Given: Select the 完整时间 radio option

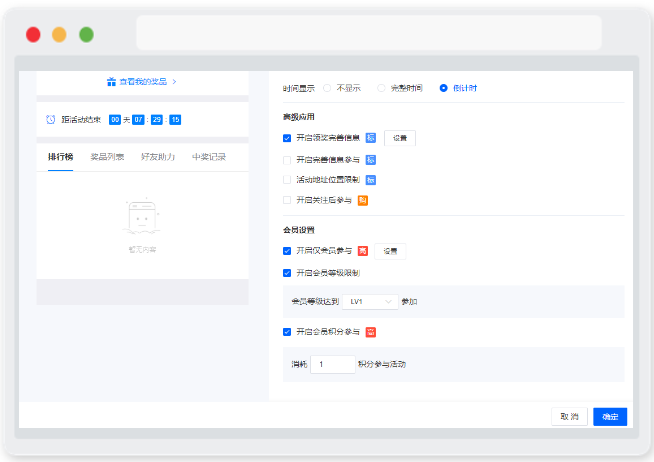Looking at the screenshot, I should 381,88.
